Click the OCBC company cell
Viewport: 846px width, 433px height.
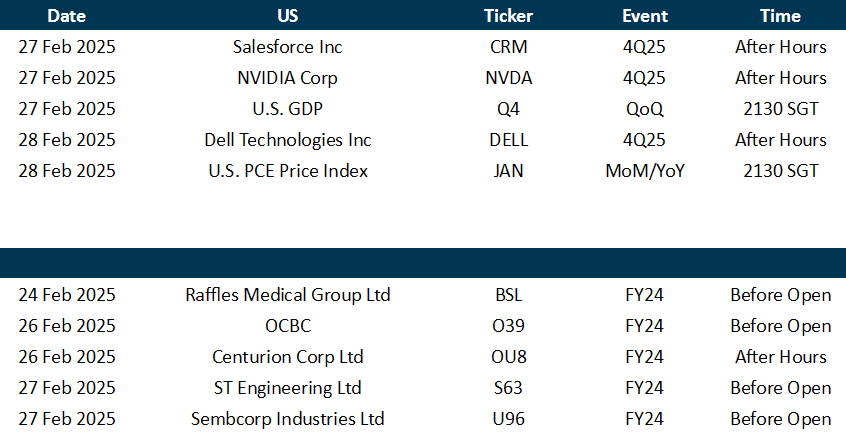point(288,326)
